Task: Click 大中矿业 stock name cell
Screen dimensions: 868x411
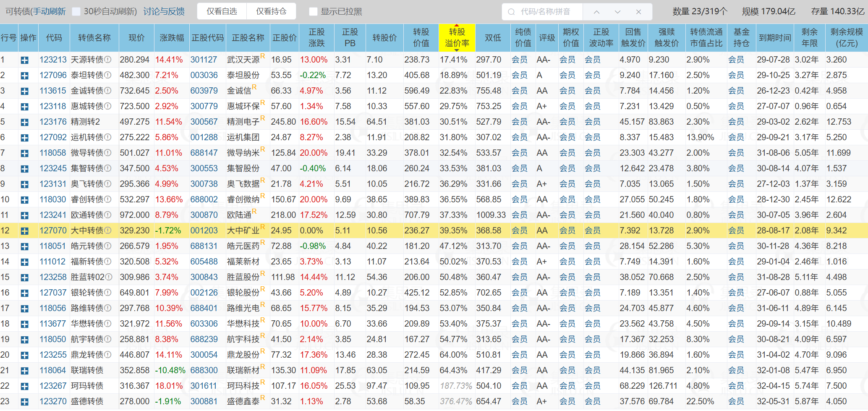Action: click(243, 231)
